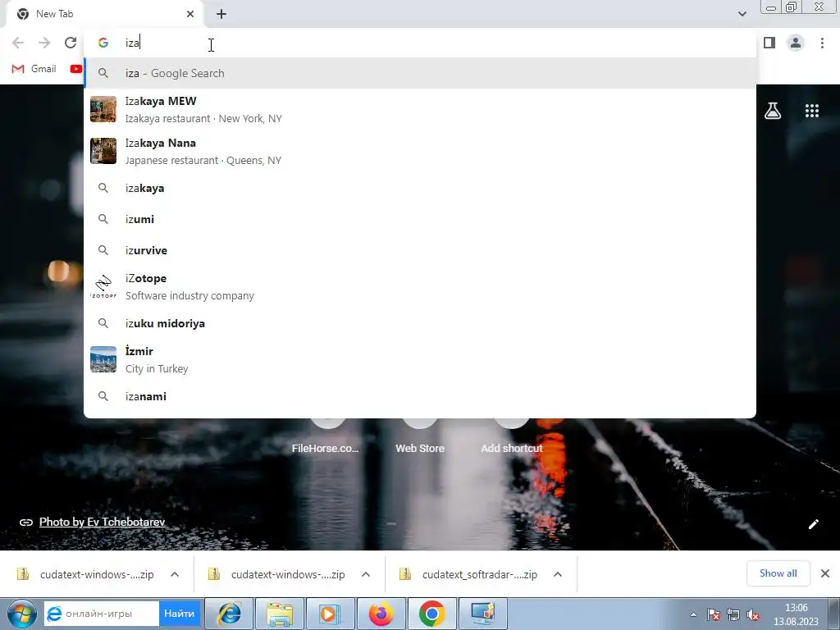Viewport: 840px width, 630px height.
Task: Choose 'iza - Google Search' suggestion
Action: [420, 73]
